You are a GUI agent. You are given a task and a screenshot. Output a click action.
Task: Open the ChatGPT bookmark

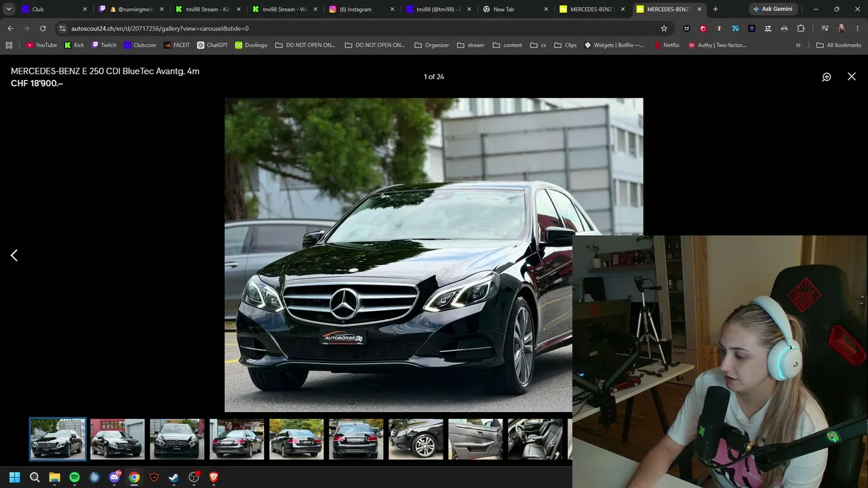(x=212, y=45)
